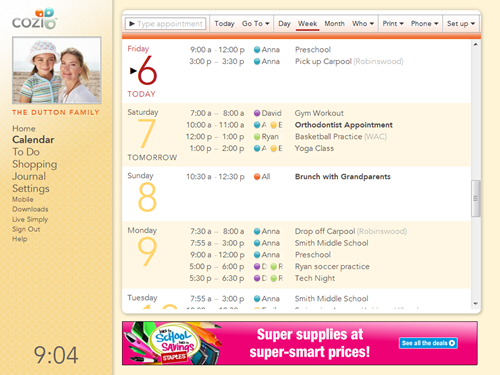The image size is (500, 375).
Task: Click David's purple dot on Gym Workout
Action: pyautogui.click(x=257, y=113)
